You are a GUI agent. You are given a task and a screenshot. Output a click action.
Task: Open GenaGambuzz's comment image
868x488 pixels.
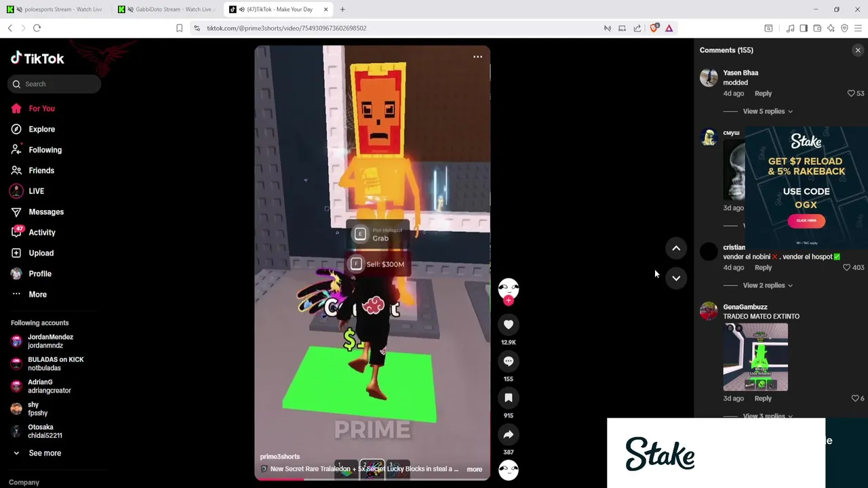point(755,357)
